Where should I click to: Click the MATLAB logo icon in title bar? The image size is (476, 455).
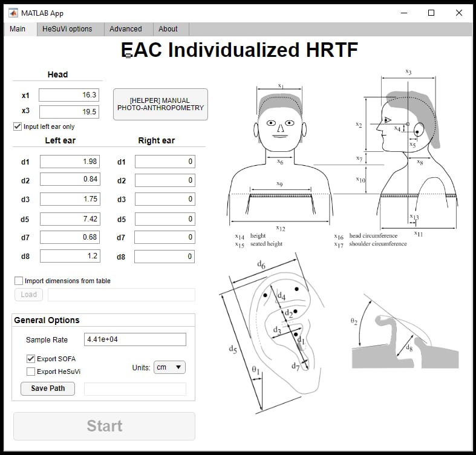(13, 13)
